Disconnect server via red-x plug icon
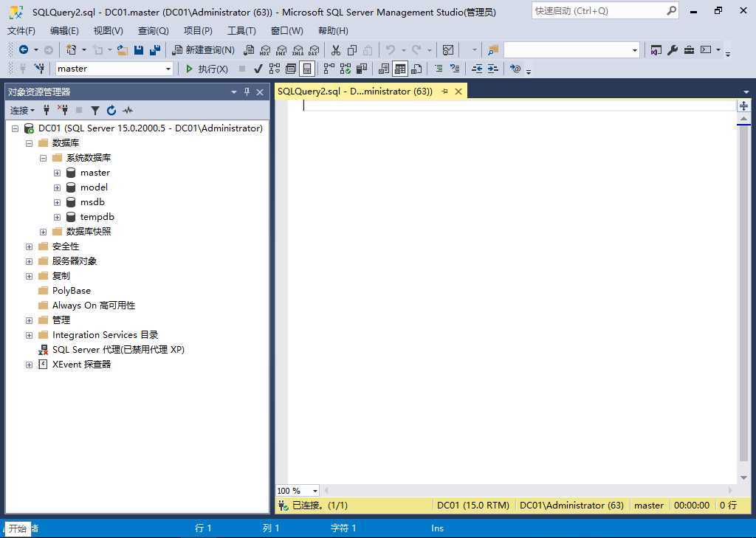 [63, 111]
